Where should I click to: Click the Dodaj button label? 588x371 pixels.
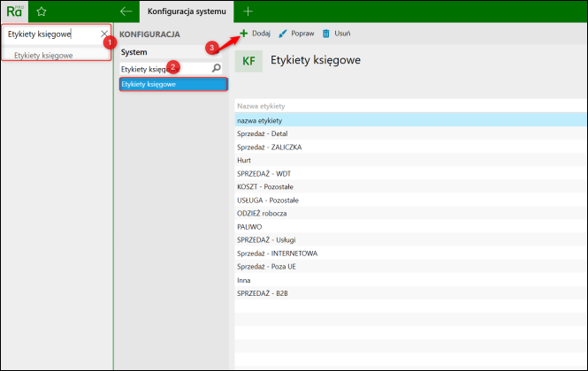(x=261, y=34)
